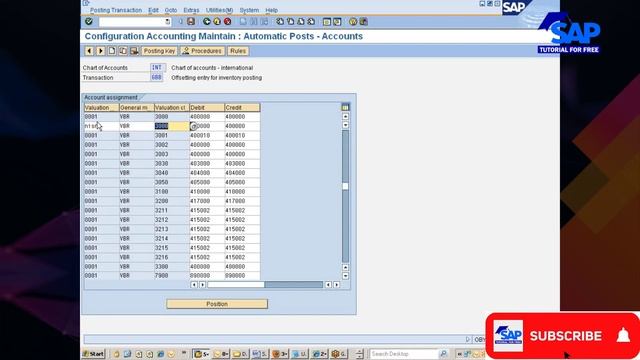640x360 pixels.
Task: Open the Edit menu
Action: click(153, 10)
